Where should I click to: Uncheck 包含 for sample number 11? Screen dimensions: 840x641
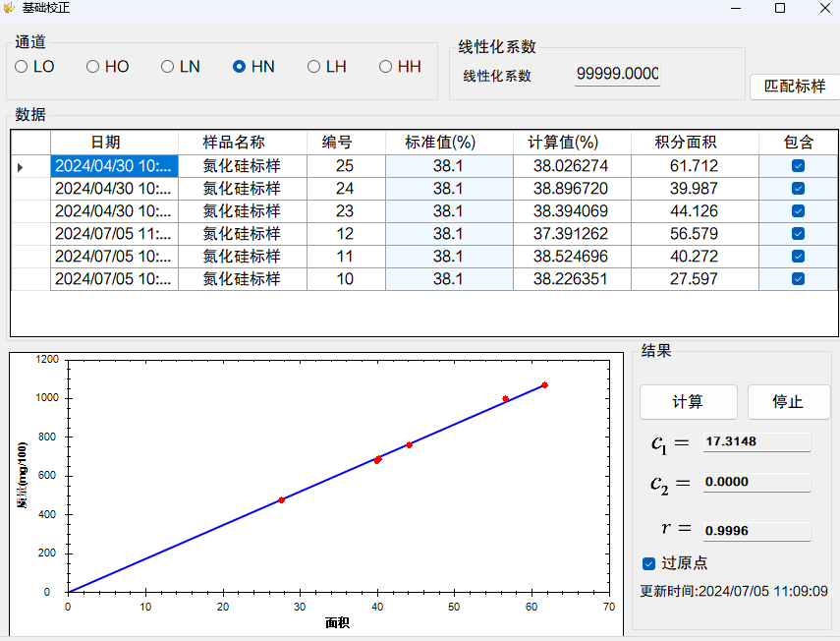tap(798, 257)
